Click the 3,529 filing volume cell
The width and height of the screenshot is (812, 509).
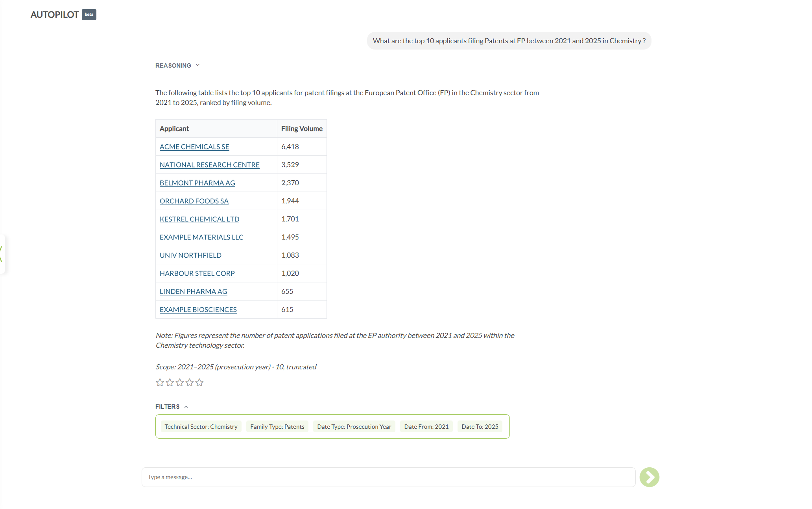(x=302, y=165)
